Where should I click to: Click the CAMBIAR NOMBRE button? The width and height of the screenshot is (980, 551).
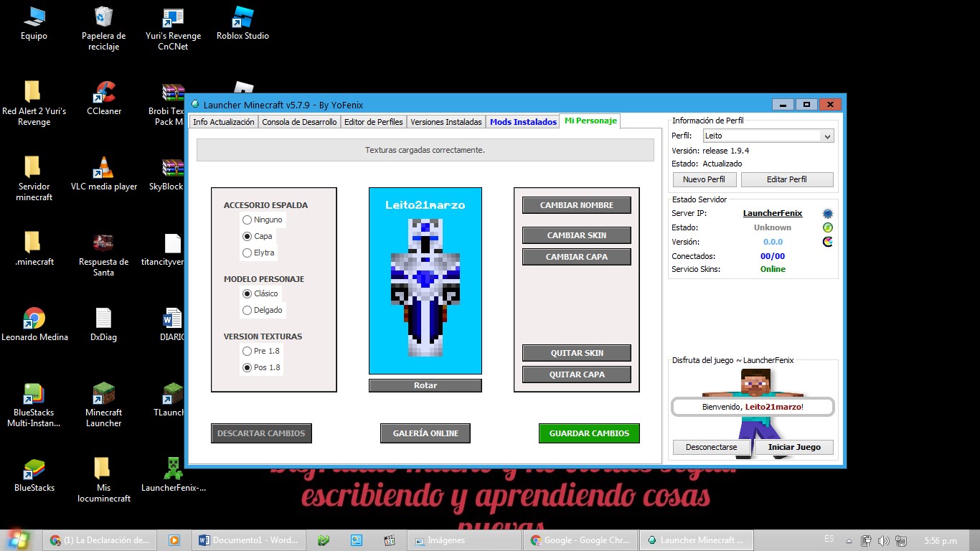[x=577, y=205]
